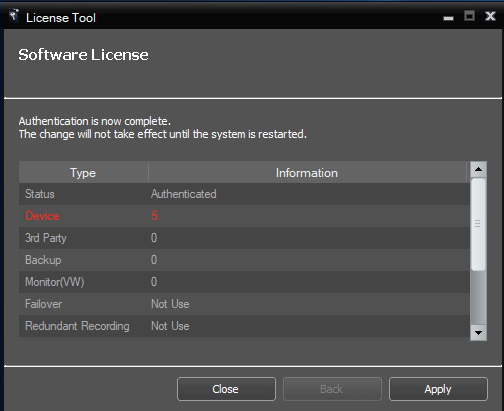This screenshot has width=504, height=411.
Task: Click the Apply button
Action: [x=438, y=389]
